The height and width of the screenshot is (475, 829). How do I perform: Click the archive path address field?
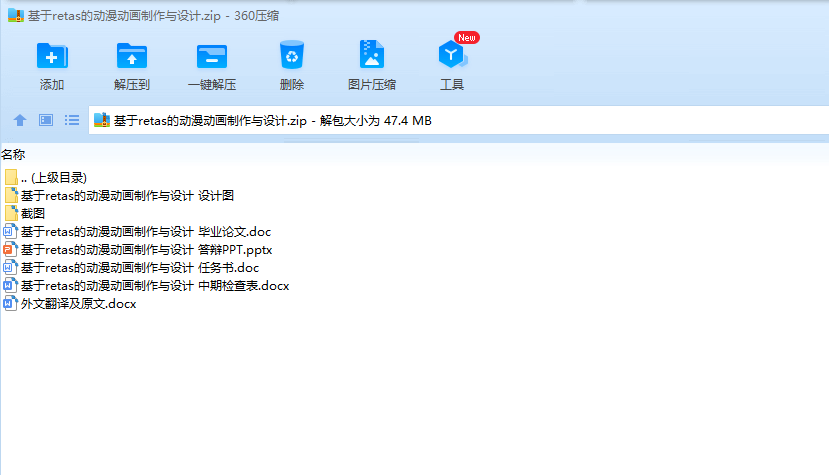[x=458, y=121]
